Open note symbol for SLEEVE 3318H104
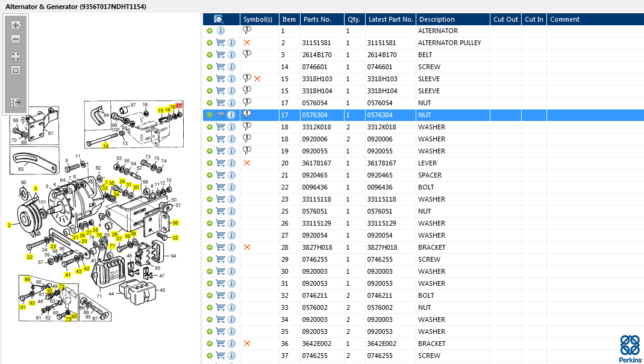The width and height of the screenshot is (644, 364). coord(247,90)
